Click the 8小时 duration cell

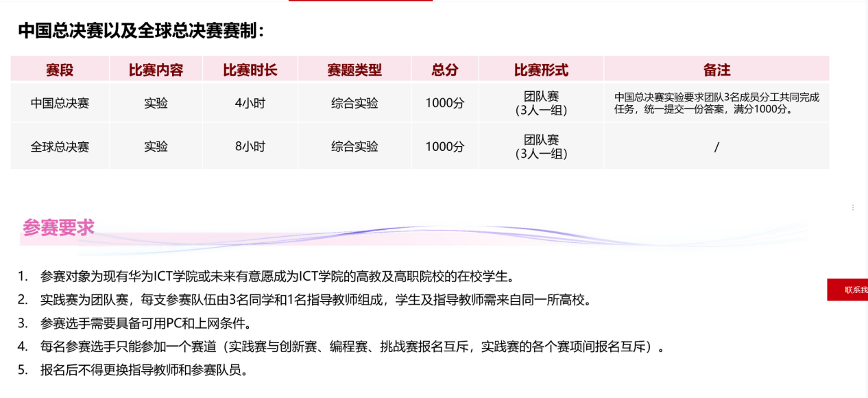pyautogui.click(x=250, y=146)
